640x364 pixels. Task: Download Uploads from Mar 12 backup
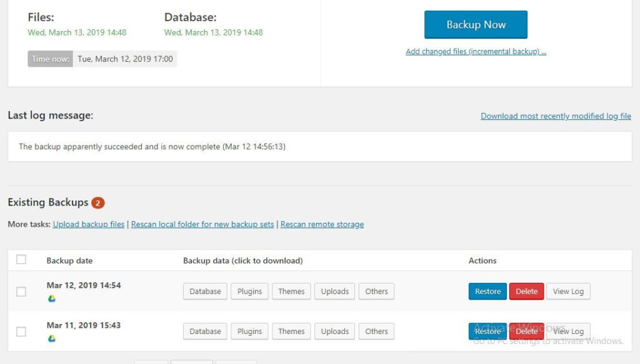coord(335,292)
